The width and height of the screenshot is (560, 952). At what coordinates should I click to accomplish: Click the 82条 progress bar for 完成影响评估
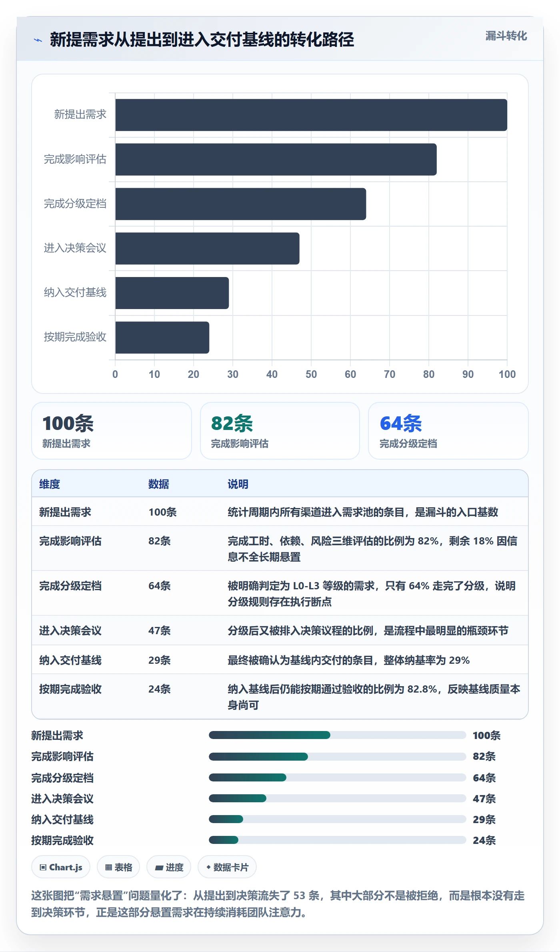click(338, 756)
